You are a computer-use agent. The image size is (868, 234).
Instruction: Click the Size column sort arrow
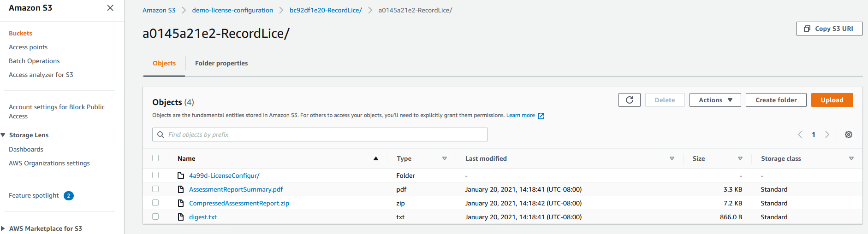(x=740, y=158)
